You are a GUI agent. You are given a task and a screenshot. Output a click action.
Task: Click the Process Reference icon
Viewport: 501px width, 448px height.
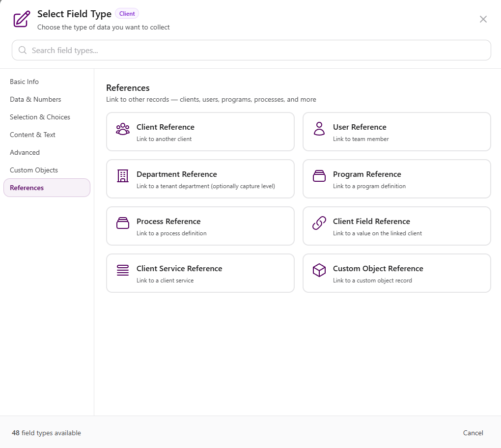point(123,223)
